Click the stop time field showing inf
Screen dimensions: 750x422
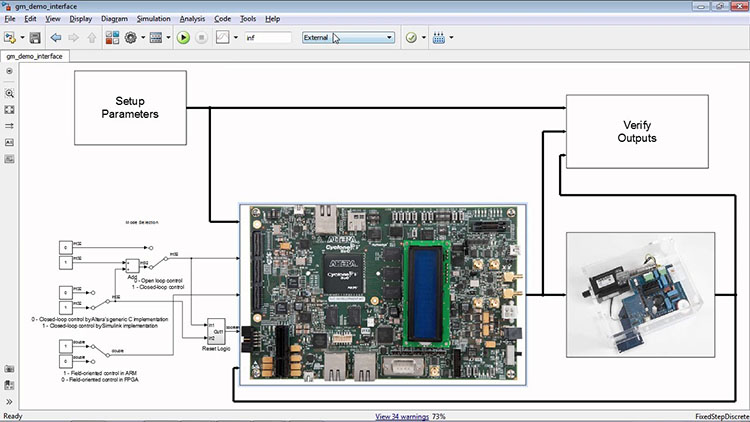[x=268, y=37]
